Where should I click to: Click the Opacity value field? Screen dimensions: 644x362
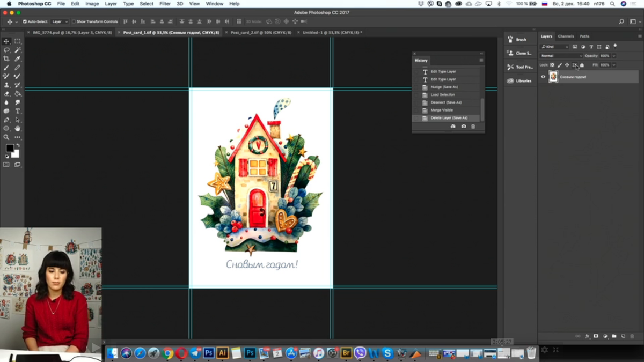tap(605, 56)
